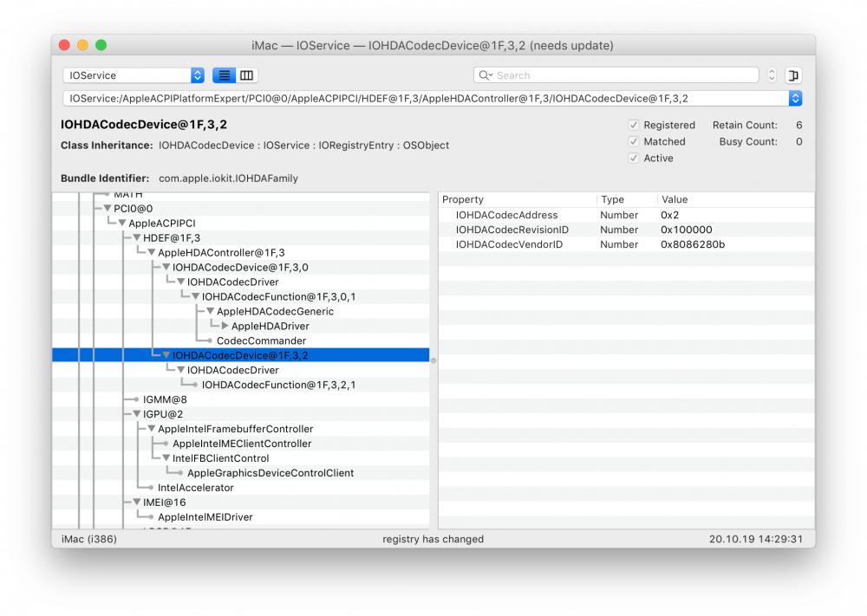Screen dimensions: 867x616
Task: Collapse IOHDACodecFunction@1F,3,0,1 triangle
Action: point(195,296)
